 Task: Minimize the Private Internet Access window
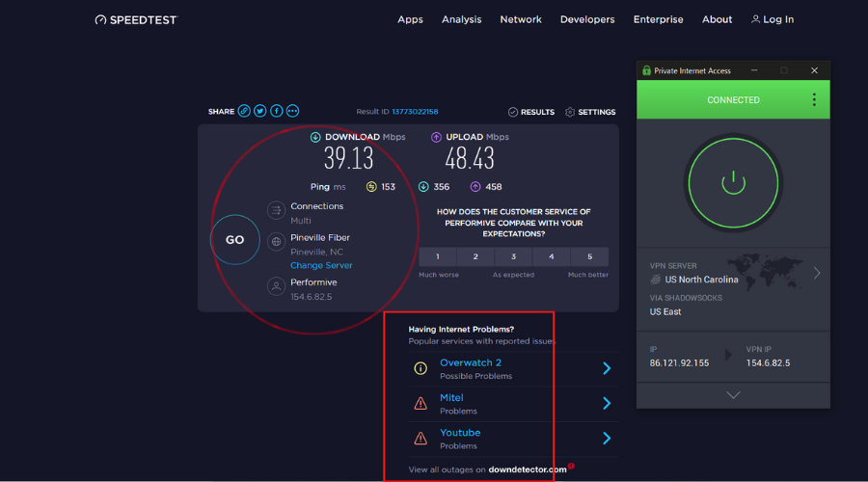point(754,70)
